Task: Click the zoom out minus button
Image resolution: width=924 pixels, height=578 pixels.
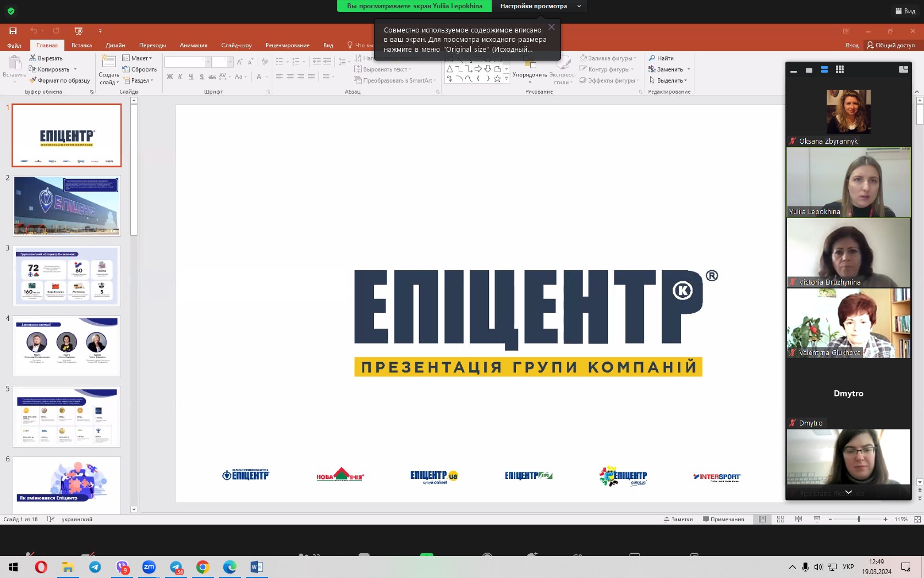Action: pyautogui.click(x=830, y=519)
